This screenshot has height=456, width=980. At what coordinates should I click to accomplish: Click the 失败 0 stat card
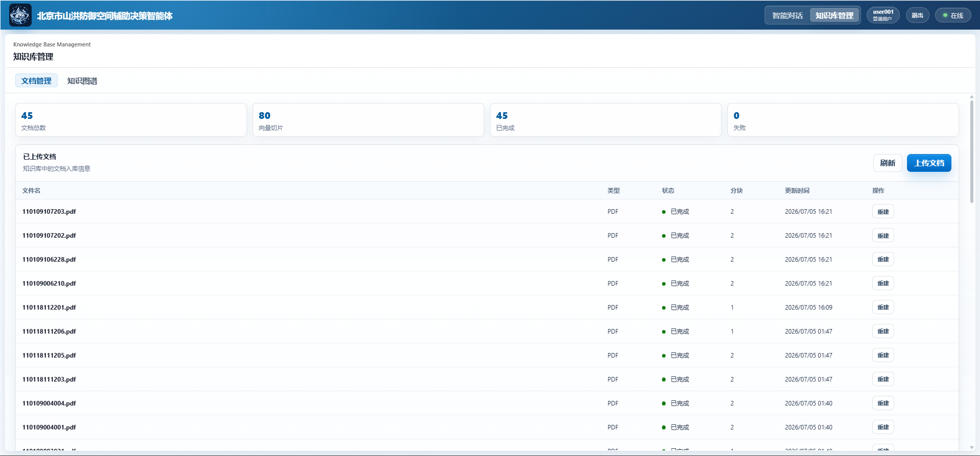(x=843, y=120)
